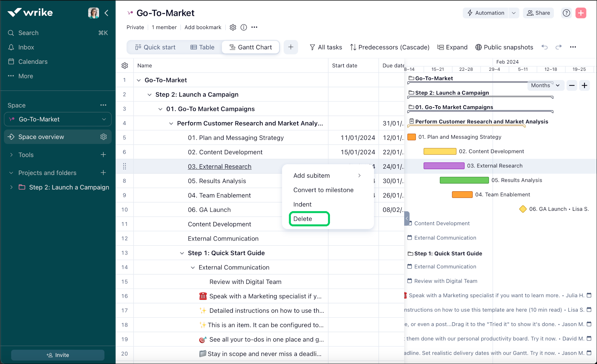This screenshot has height=364, width=597.
Task: Collapse the Step 1: Quick Start Guide row
Action: [182, 253]
